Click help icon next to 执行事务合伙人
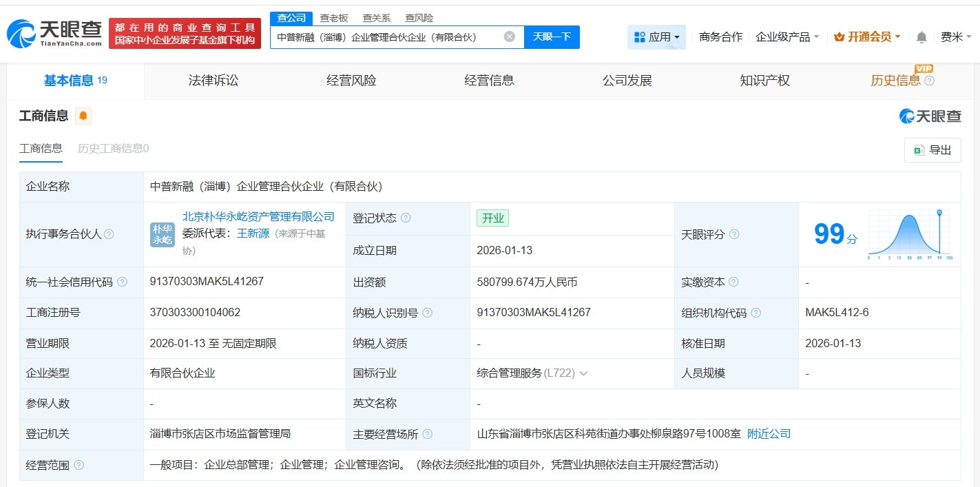 click(x=109, y=234)
